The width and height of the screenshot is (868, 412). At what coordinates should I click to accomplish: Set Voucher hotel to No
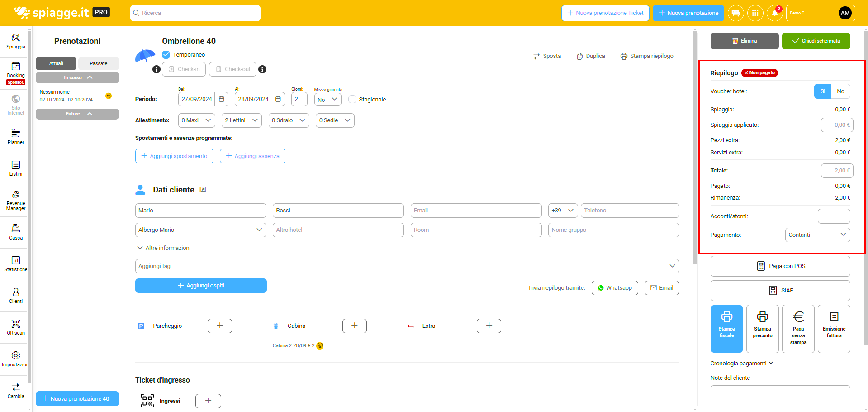click(x=840, y=91)
